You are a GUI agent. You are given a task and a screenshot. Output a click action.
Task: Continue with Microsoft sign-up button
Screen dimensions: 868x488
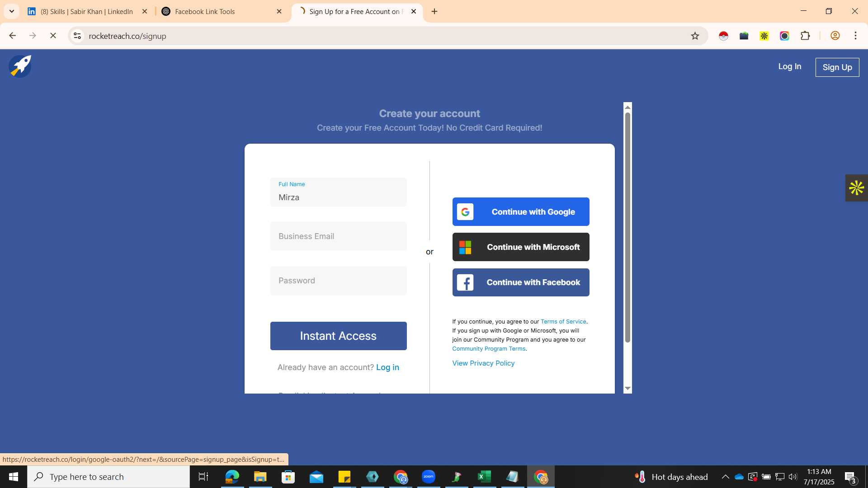[x=521, y=247]
